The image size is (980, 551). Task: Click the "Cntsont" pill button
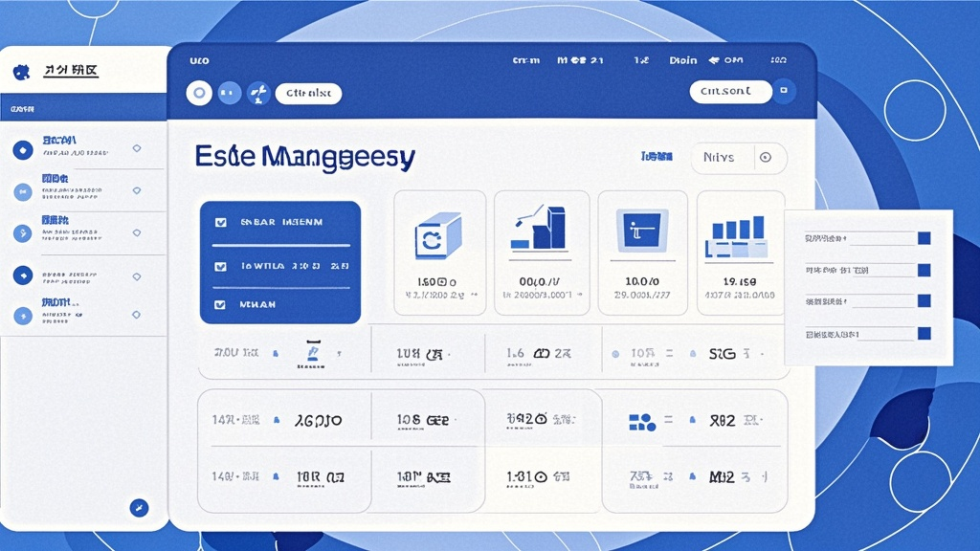pos(730,91)
